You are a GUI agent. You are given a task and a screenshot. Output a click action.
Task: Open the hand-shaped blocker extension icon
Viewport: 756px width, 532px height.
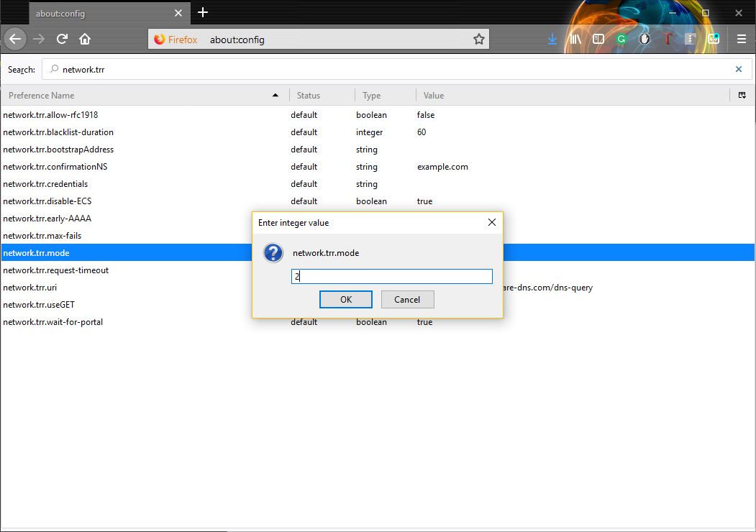[645, 40]
